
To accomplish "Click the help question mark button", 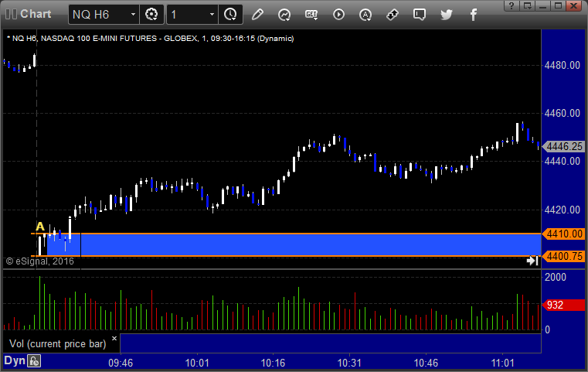I will pyautogui.click(x=512, y=5).
